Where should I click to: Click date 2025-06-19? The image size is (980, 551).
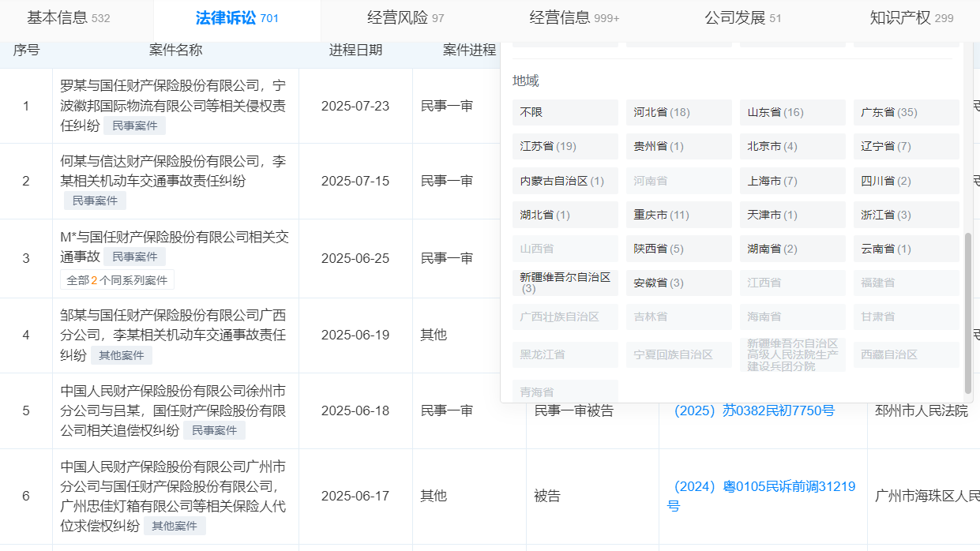pyautogui.click(x=355, y=335)
